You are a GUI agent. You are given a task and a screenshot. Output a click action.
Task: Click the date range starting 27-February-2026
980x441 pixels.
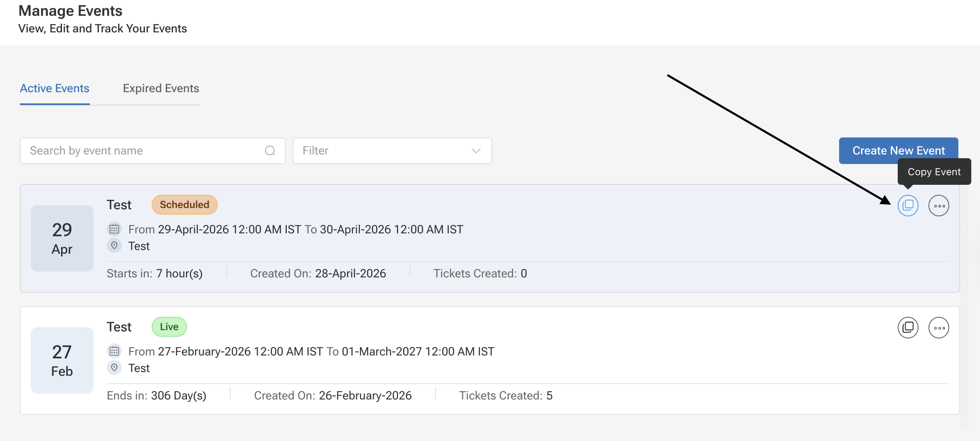(x=311, y=351)
